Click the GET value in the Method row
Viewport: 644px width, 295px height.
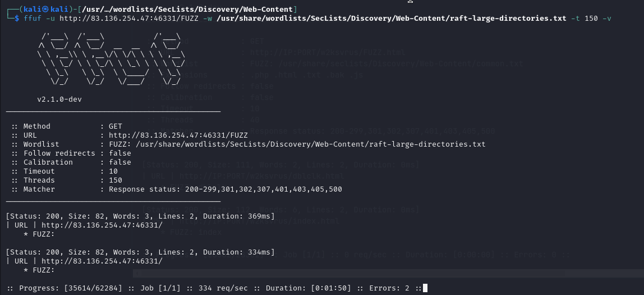click(116, 126)
